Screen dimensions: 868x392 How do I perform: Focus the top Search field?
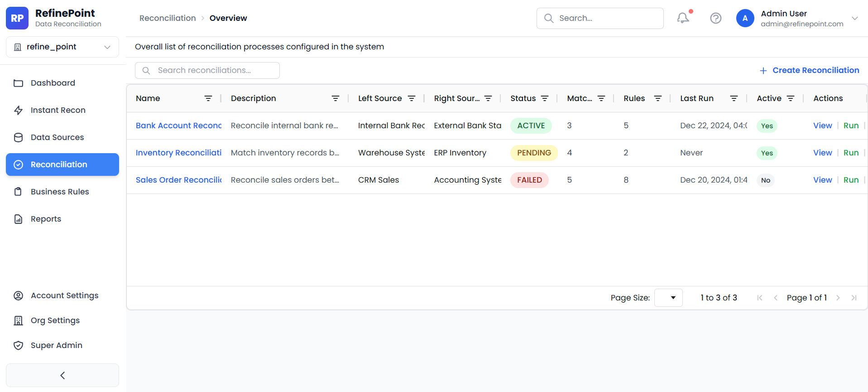point(600,18)
